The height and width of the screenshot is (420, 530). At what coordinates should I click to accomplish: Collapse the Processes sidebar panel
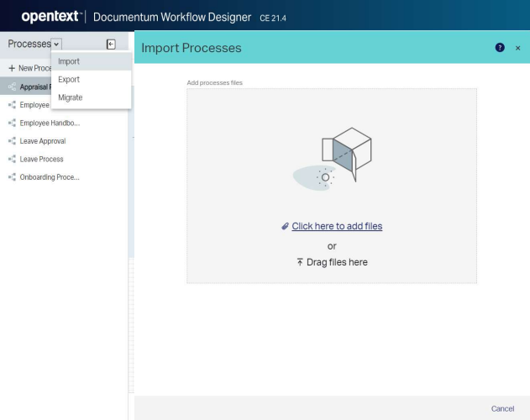coord(110,44)
